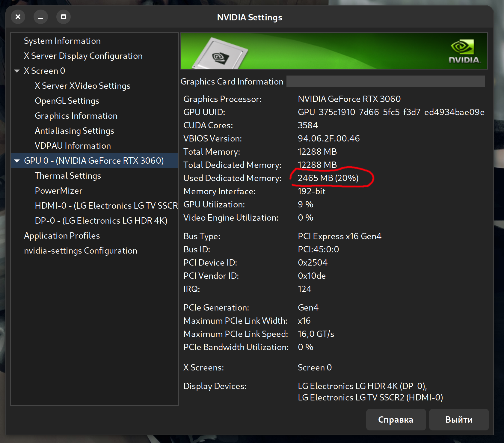Open X Server XVideo Settings
504x443 pixels.
83,86
